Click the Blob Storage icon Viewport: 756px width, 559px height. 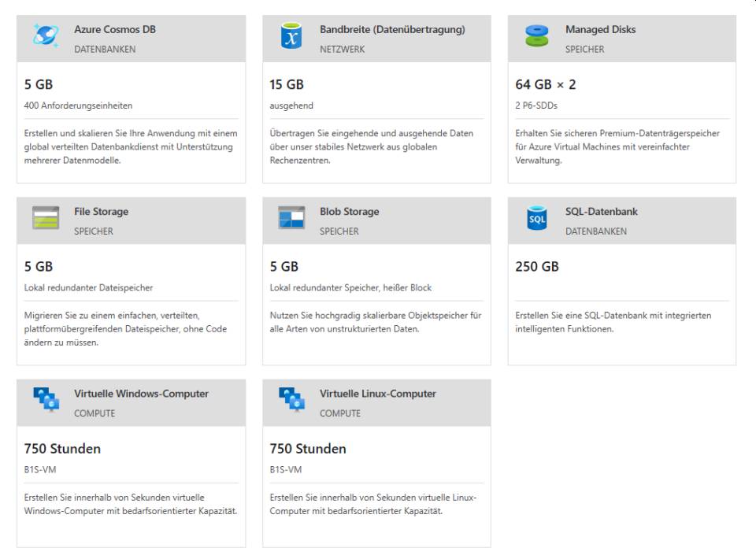291,217
